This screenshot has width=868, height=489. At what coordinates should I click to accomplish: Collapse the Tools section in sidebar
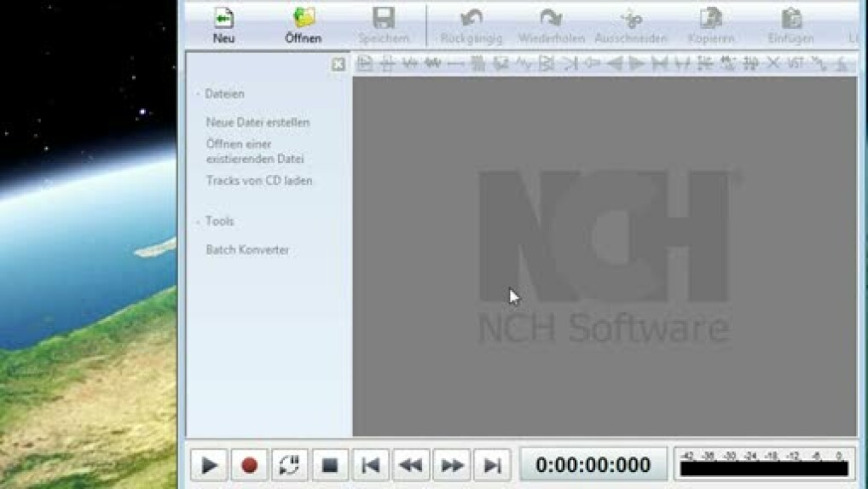click(199, 221)
